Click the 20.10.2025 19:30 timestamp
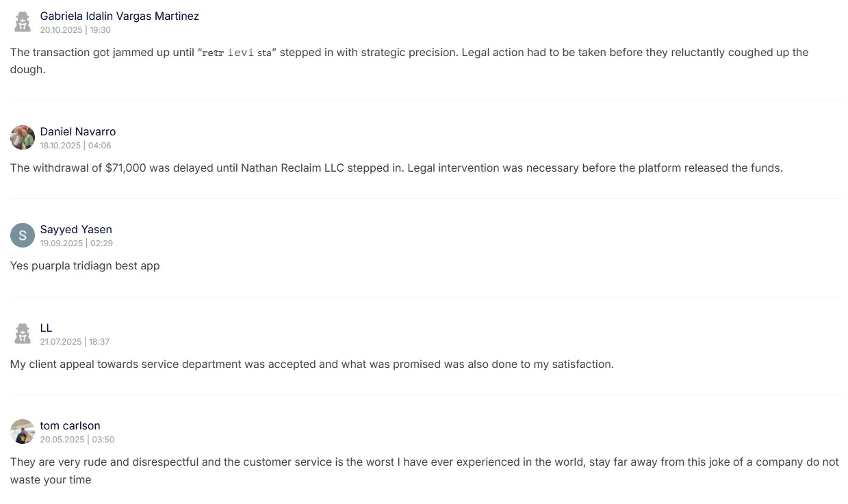Screen dimensions: 848x504 tap(75, 30)
